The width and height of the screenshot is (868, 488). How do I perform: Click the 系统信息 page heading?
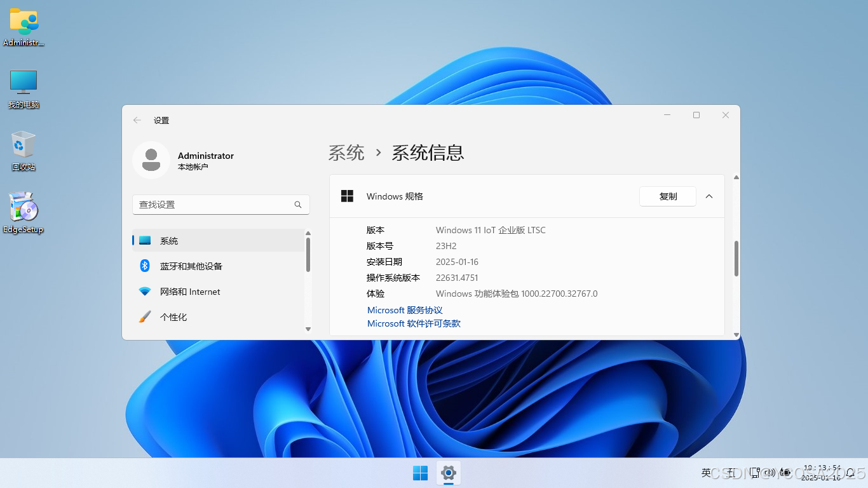[428, 152]
